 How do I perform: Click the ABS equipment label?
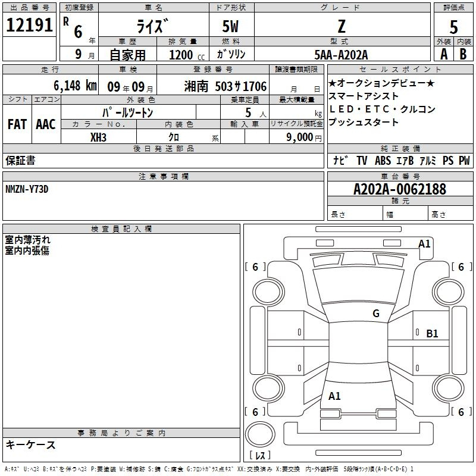[x=383, y=160]
